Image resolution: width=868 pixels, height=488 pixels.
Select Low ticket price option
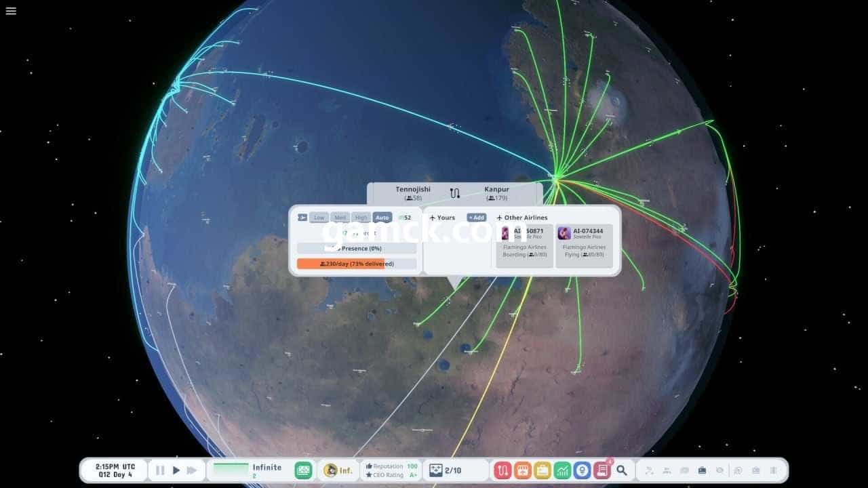click(x=319, y=218)
